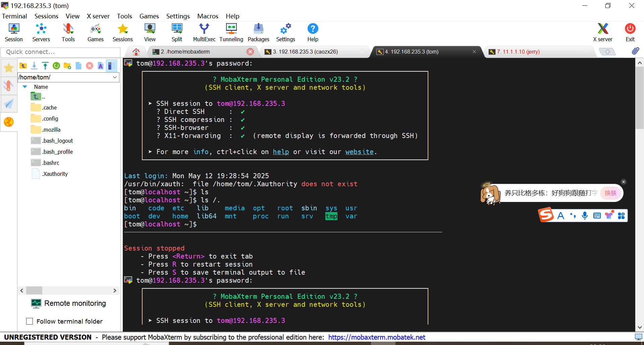Click the Remote monitoring button
This screenshot has height=345, width=644.
click(68, 303)
